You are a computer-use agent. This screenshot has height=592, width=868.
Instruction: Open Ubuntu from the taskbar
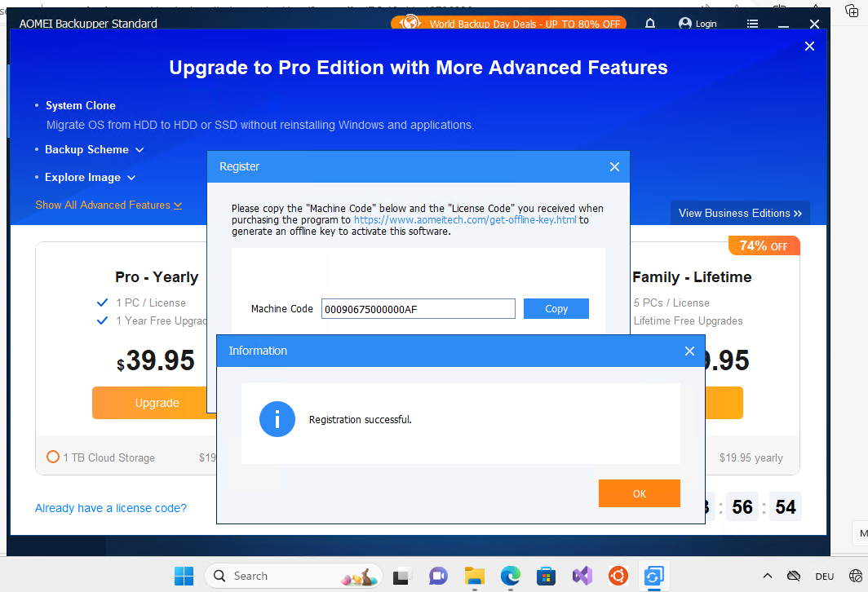click(618, 576)
